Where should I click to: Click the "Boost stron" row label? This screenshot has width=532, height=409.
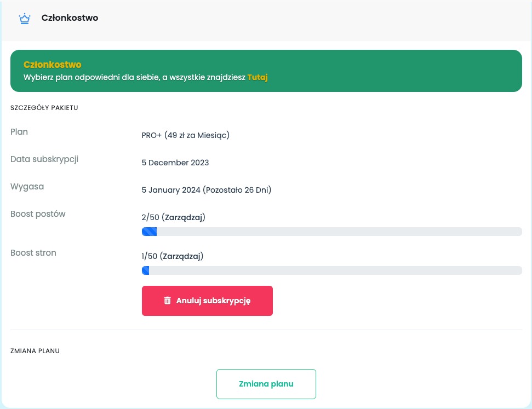(33, 252)
